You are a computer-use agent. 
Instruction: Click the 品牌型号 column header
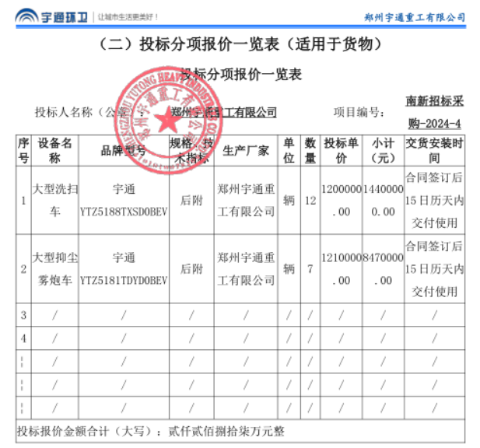[x=124, y=151]
